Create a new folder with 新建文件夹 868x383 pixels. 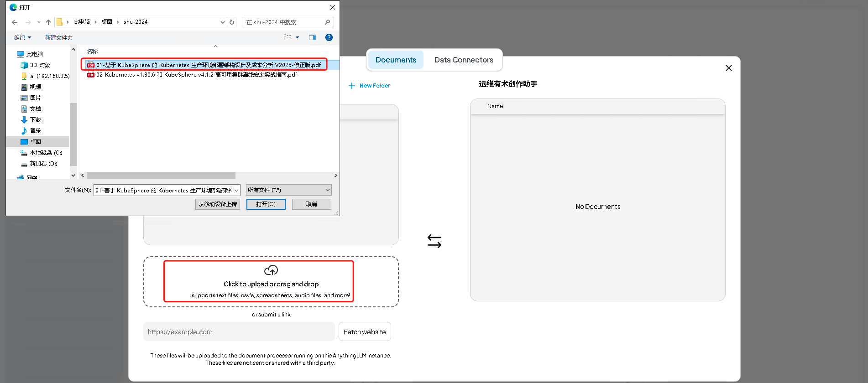[58, 37]
